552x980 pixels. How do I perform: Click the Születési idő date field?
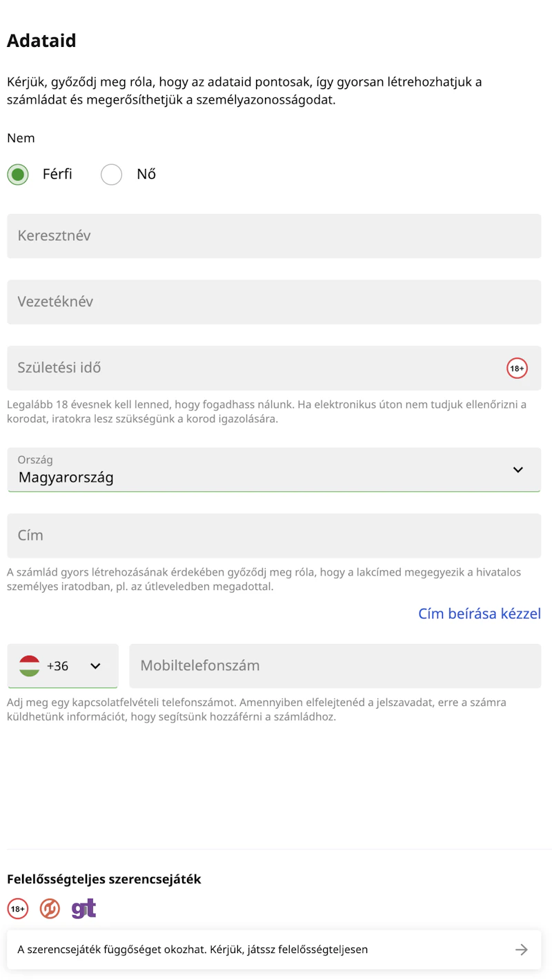pos(255,369)
